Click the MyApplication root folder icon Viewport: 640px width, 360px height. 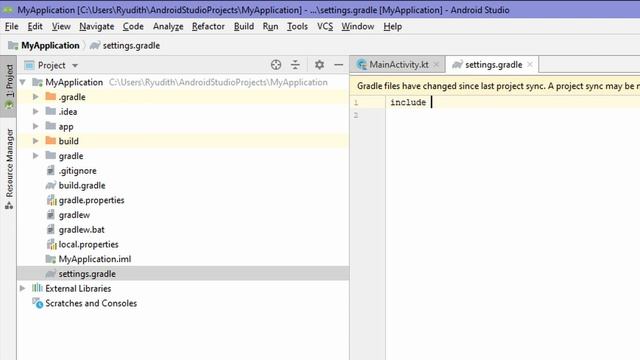pyautogui.click(x=38, y=82)
